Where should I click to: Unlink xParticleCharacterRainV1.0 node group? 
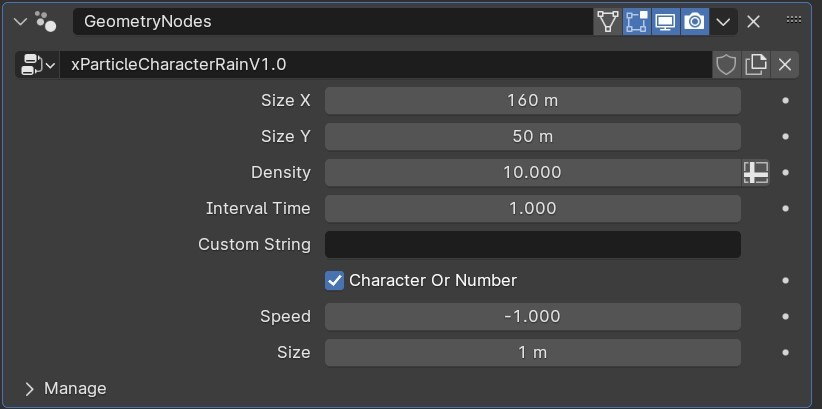click(x=785, y=65)
